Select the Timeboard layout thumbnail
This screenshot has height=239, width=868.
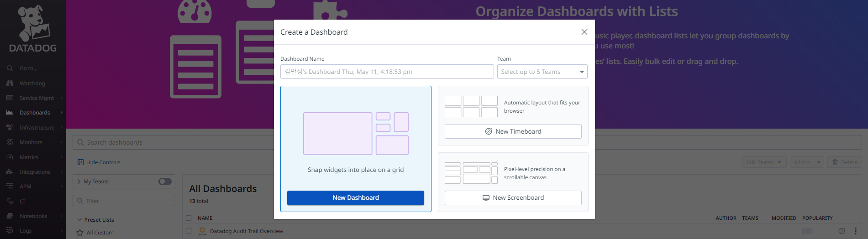pyautogui.click(x=471, y=106)
